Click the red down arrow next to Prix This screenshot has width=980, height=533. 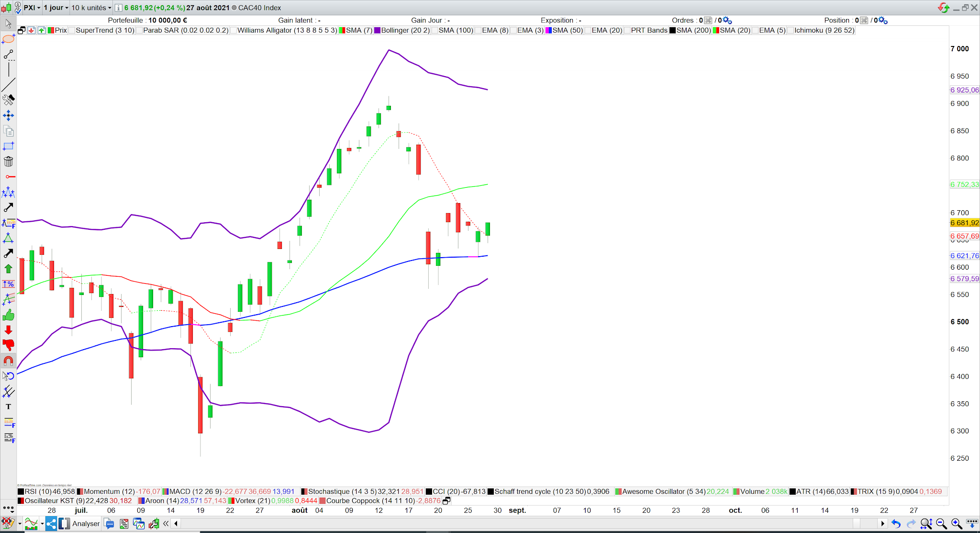pos(32,30)
